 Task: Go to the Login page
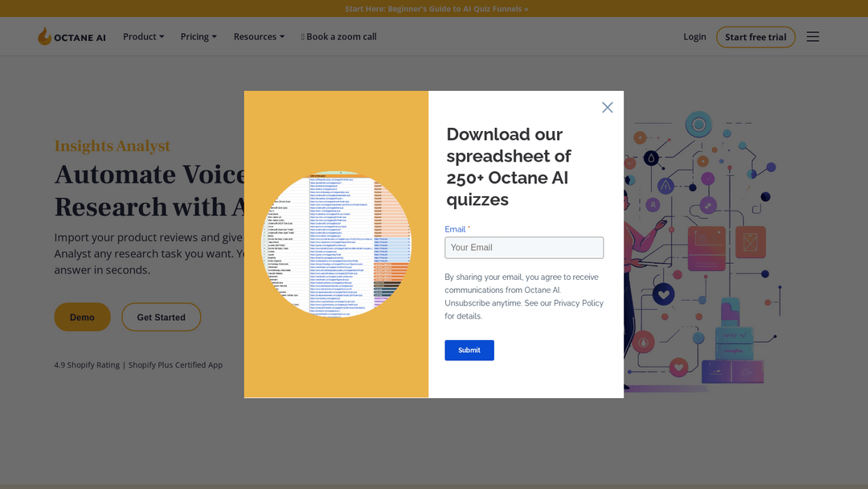694,37
